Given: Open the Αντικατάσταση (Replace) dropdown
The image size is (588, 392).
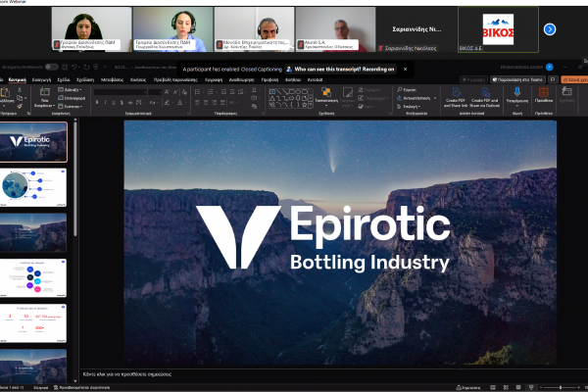Looking at the screenshot, I should pyautogui.click(x=416, y=98).
